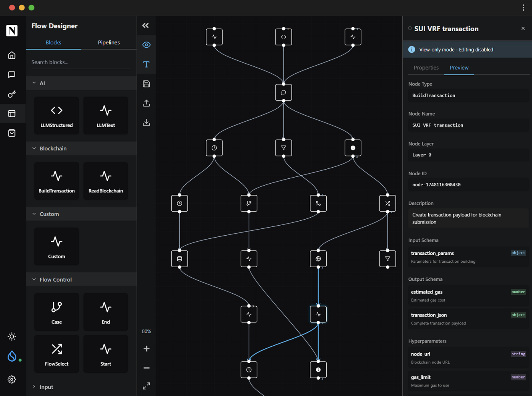Click the upload export icon

pos(147,103)
